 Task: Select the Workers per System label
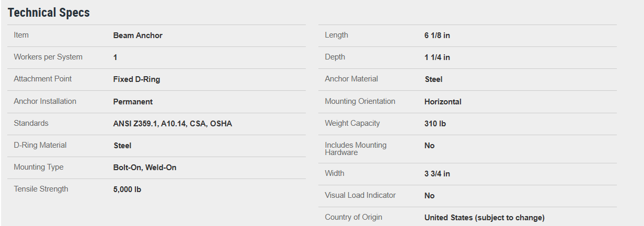click(48, 57)
